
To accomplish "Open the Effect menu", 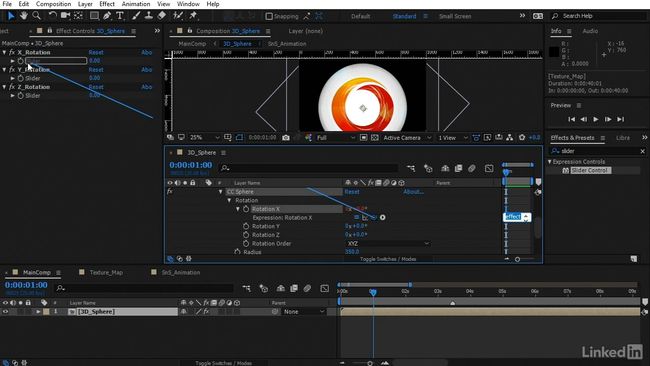I will 107,4.
